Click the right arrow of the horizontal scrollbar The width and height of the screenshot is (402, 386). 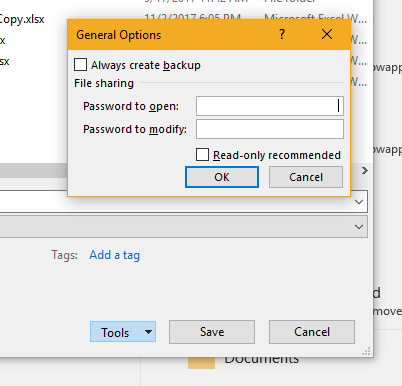coord(365,171)
